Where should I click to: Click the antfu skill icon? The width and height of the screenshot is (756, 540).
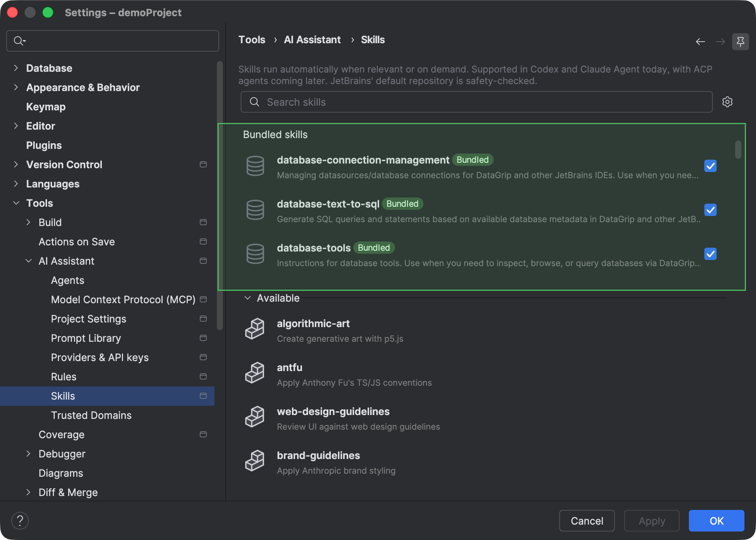coord(255,373)
